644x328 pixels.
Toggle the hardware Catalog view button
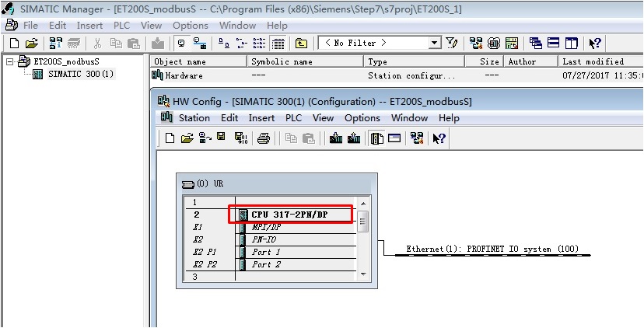tap(377, 138)
